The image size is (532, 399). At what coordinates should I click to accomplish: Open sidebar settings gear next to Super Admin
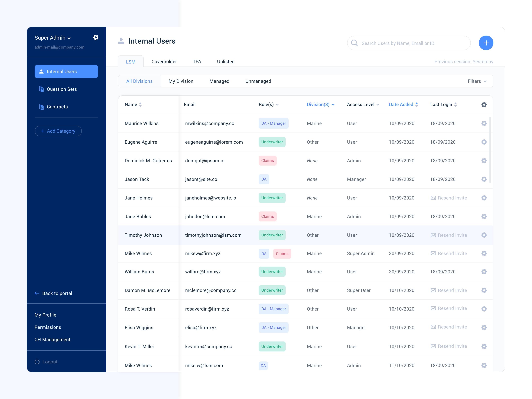point(96,38)
